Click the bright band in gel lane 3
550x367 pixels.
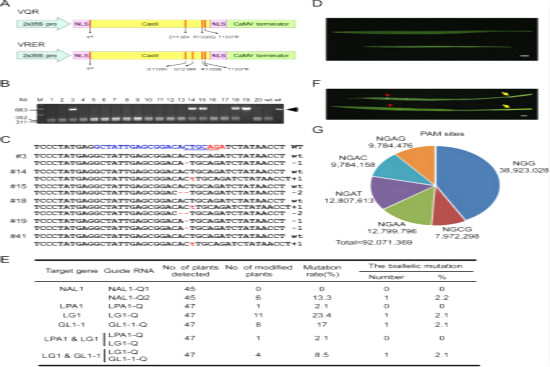click(72, 109)
